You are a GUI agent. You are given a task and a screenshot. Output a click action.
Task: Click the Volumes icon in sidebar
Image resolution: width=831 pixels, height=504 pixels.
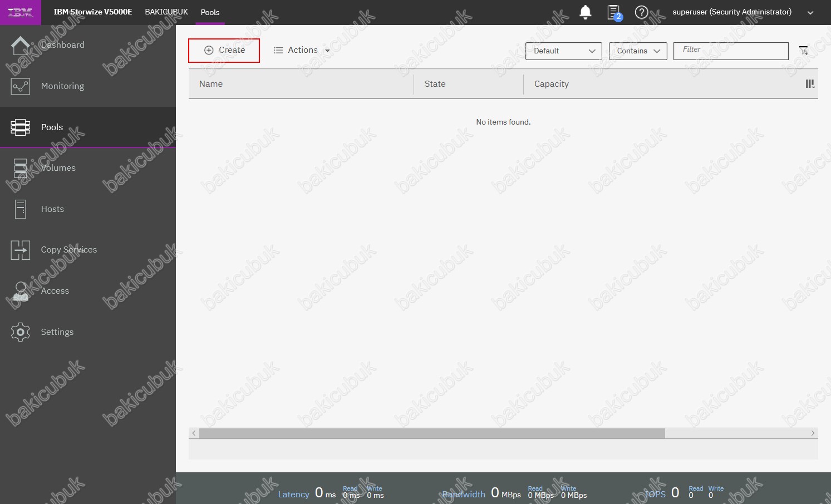point(21,168)
